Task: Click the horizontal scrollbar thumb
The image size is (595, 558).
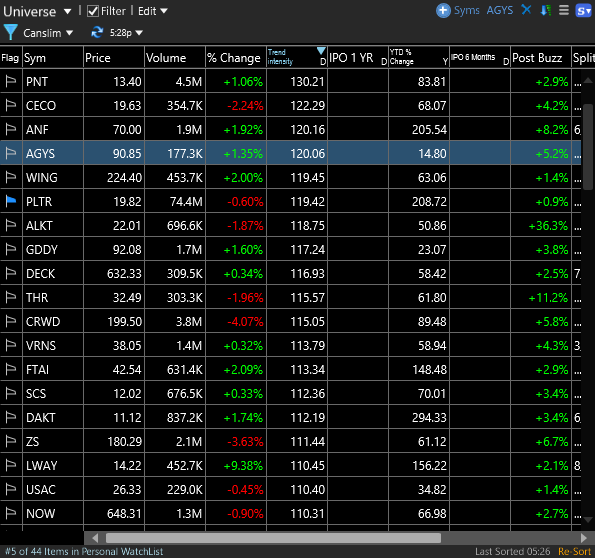Action: click(273, 538)
